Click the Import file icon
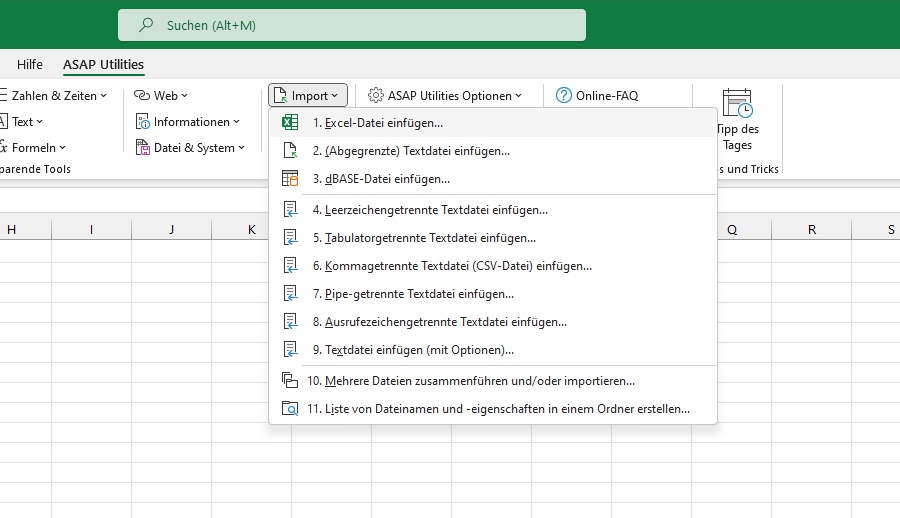 tap(280, 95)
